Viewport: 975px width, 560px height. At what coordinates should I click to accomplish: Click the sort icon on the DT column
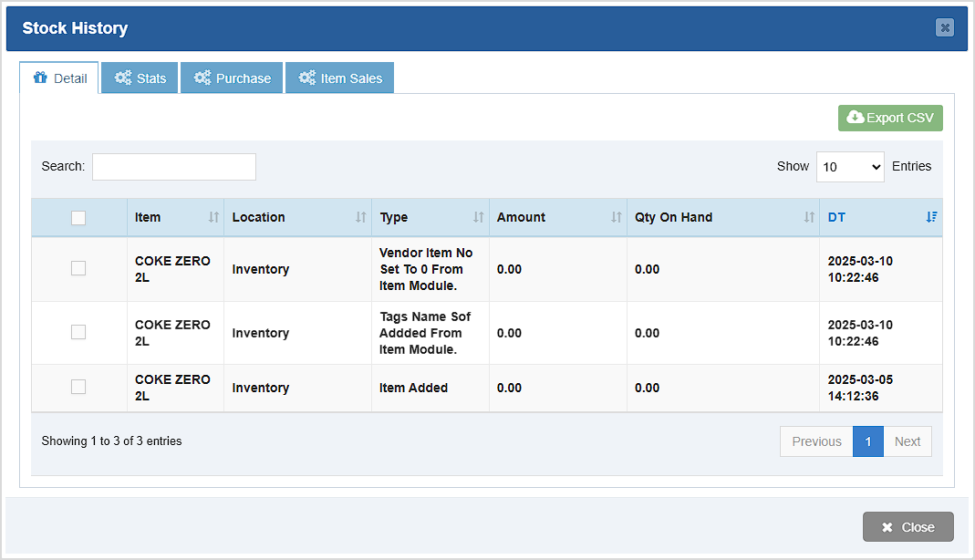point(931,217)
